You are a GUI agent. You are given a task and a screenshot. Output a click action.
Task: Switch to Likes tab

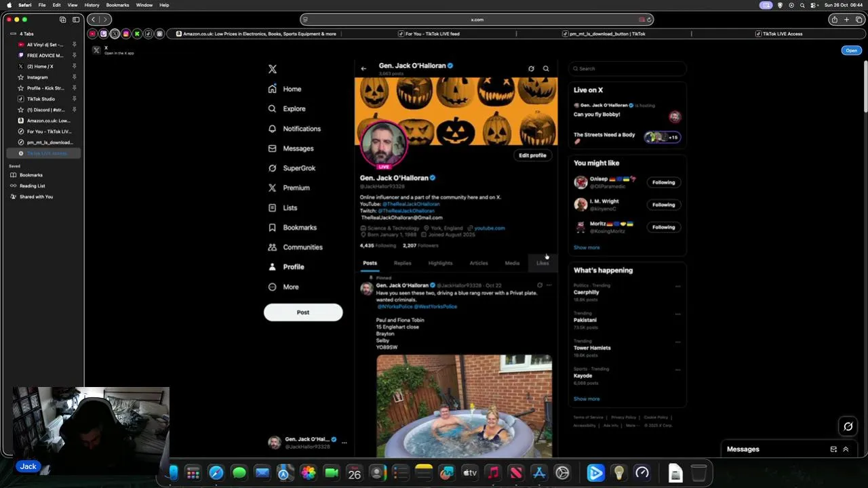tap(542, 263)
